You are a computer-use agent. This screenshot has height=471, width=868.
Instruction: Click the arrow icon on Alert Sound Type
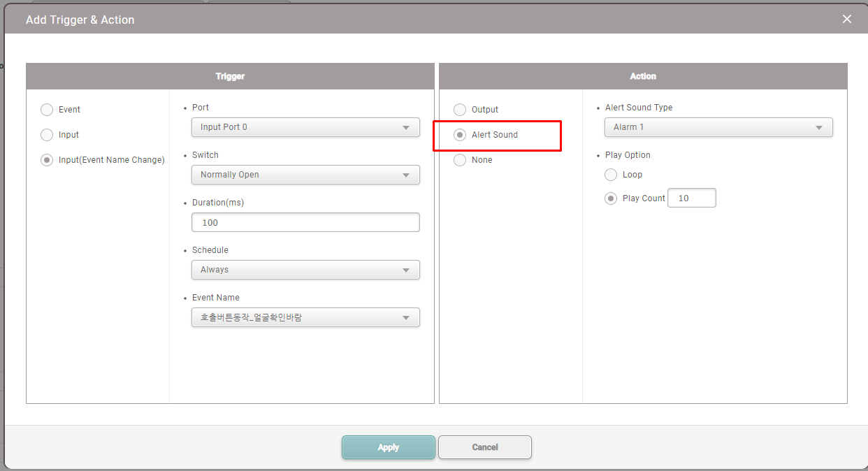point(819,128)
